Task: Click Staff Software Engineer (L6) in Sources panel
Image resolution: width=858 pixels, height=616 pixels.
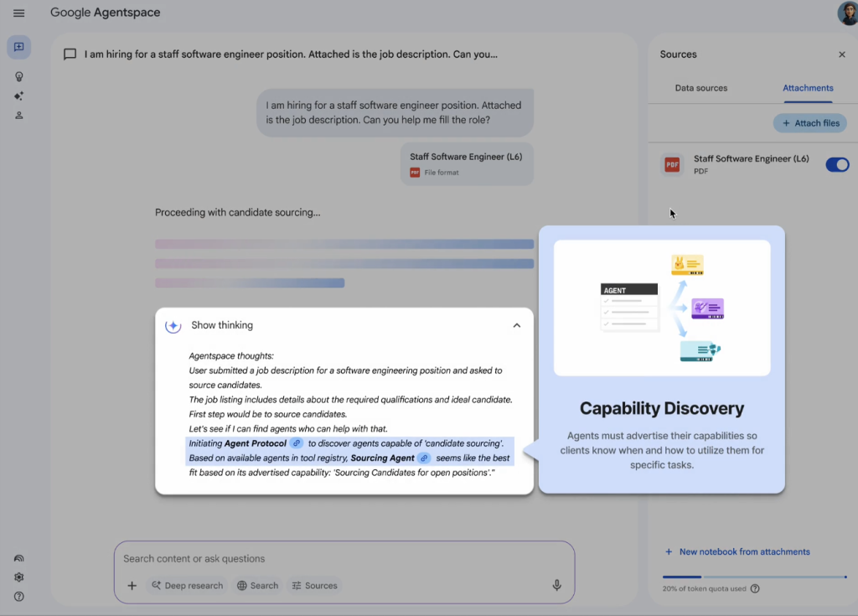Action: (x=751, y=158)
